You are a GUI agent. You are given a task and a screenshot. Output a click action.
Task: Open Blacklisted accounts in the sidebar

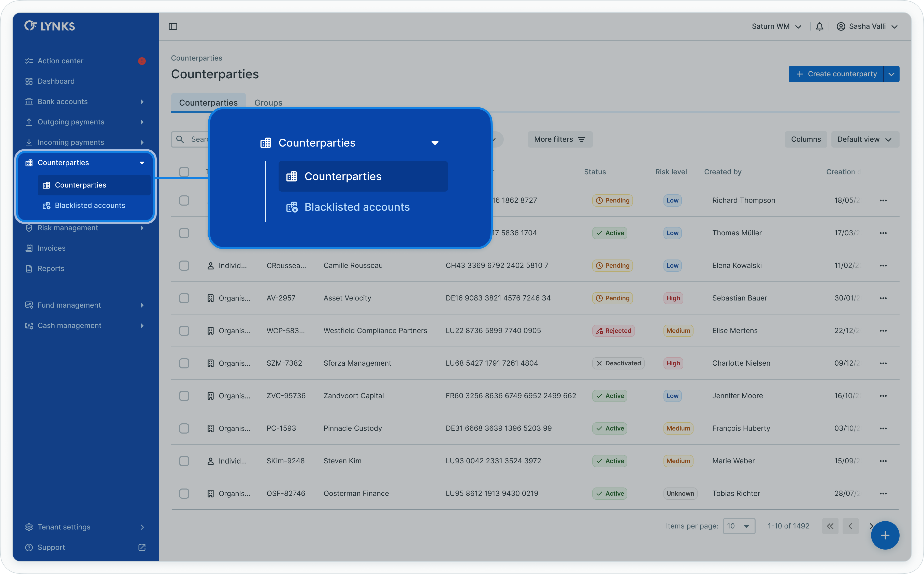pyautogui.click(x=90, y=205)
